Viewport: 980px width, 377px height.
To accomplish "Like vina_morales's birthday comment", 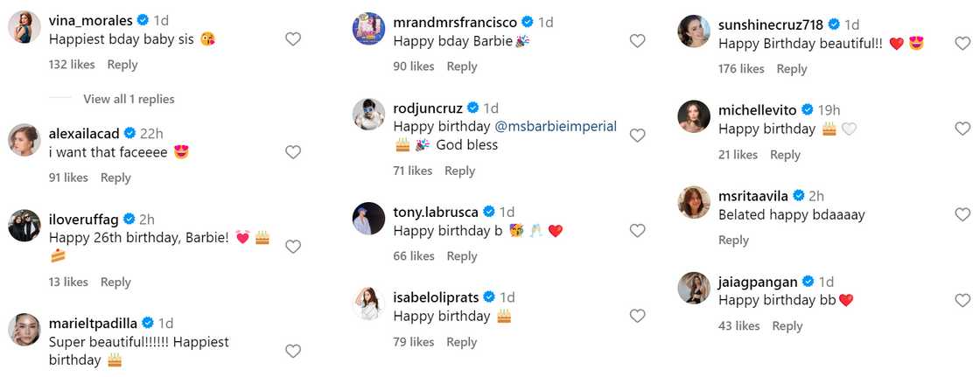I will click(x=293, y=38).
